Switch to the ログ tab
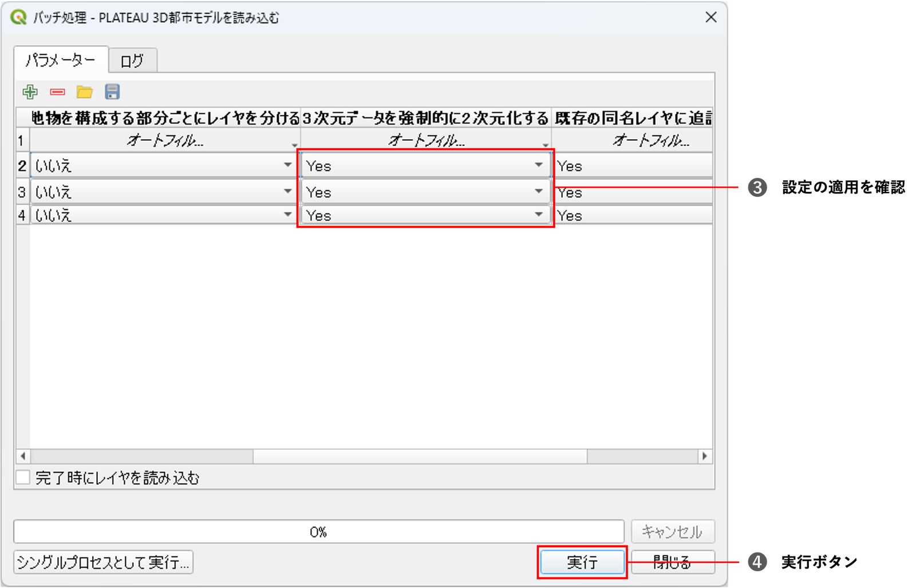This screenshot has width=916, height=588. point(132,61)
